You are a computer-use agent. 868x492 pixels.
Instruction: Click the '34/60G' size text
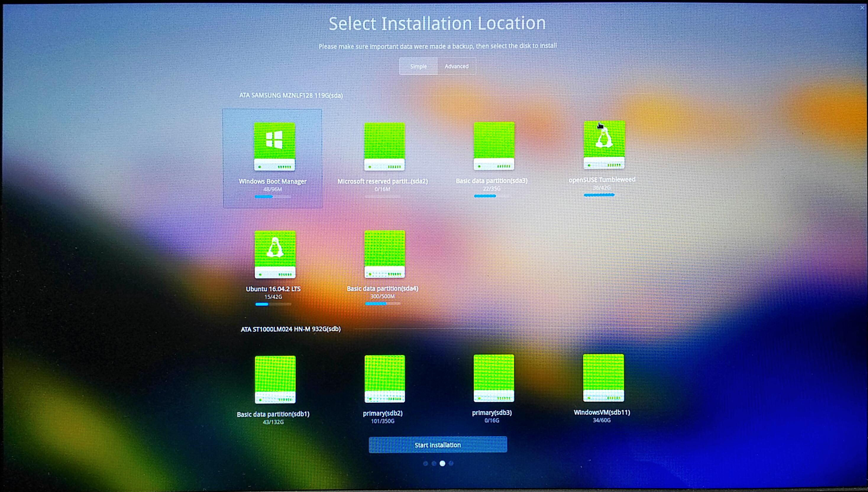click(602, 420)
